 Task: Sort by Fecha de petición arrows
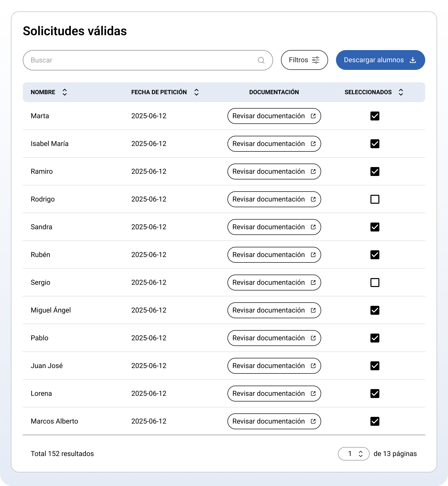point(196,92)
